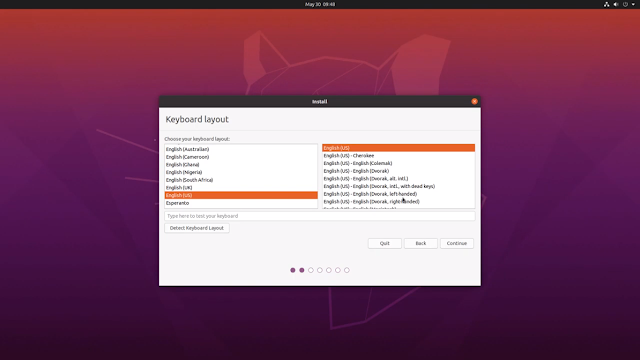The height and width of the screenshot is (360, 640).
Task: Close the Install window
Action: click(x=474, y=101)
